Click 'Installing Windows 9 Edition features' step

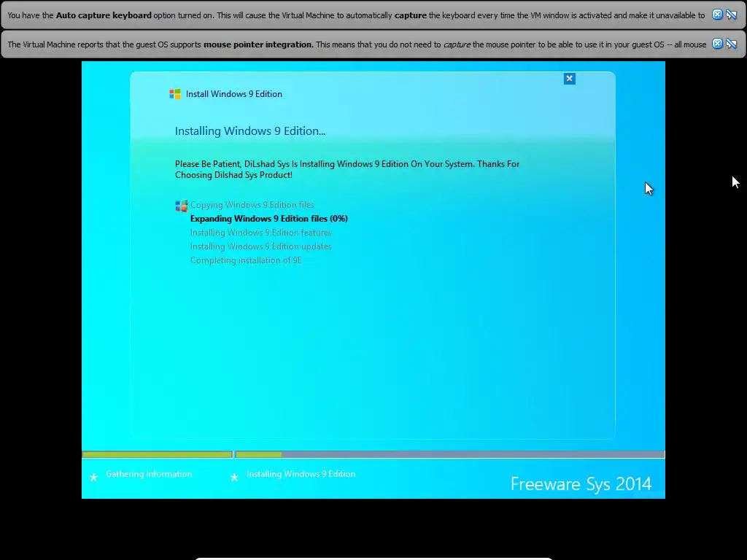(260, 233)
